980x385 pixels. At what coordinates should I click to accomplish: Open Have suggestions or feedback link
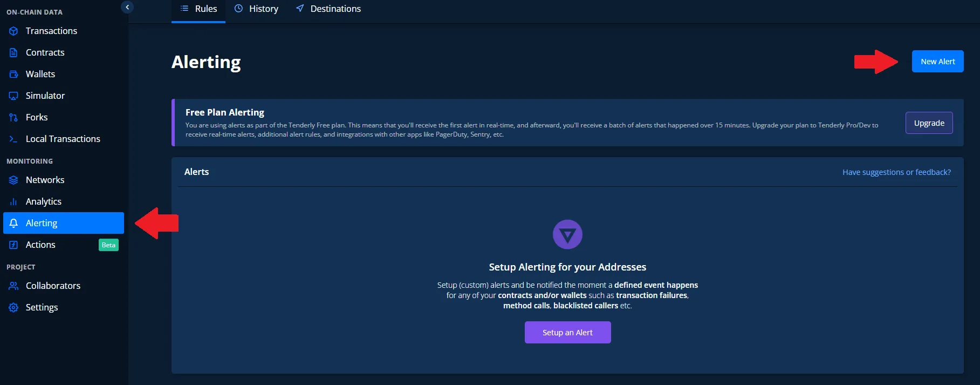(x=896, y=172)
